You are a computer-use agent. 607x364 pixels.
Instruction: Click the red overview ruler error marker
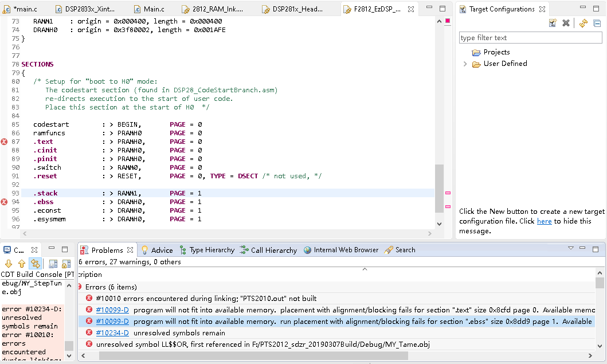(448, 21)
